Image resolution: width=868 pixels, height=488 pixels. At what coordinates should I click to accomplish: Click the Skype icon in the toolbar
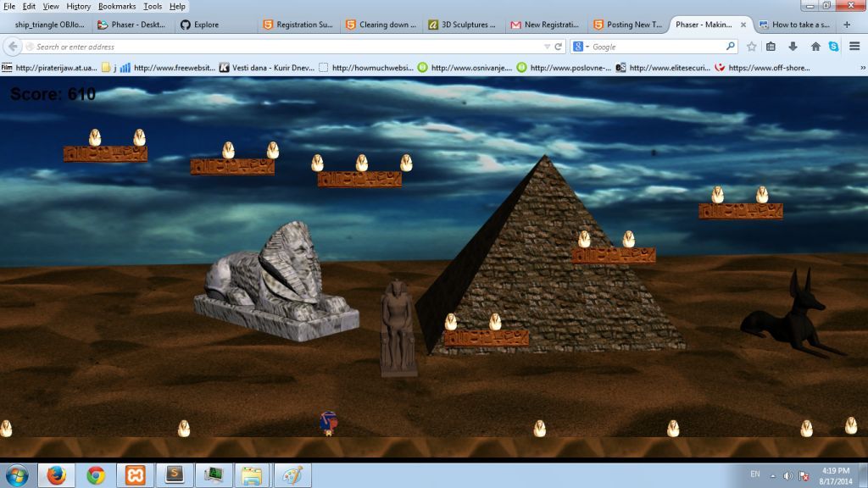pos(834,47)
